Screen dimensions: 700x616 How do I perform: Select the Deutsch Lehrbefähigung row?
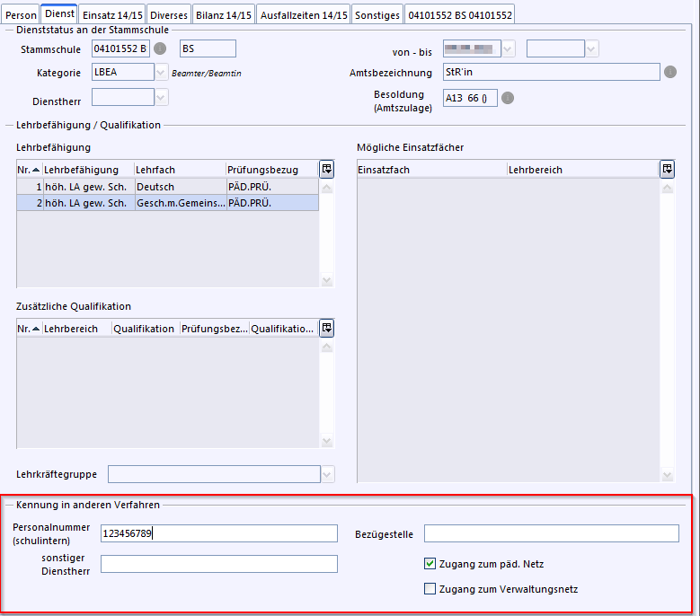click(167, 187)
